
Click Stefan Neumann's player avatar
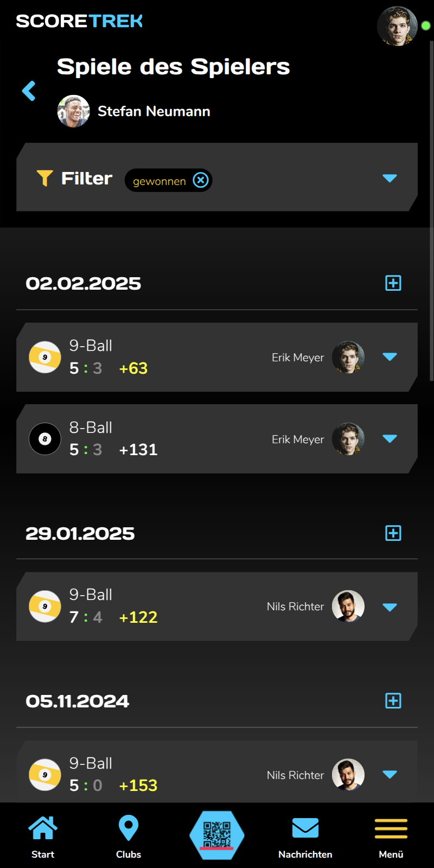click(x=74, y=111)
